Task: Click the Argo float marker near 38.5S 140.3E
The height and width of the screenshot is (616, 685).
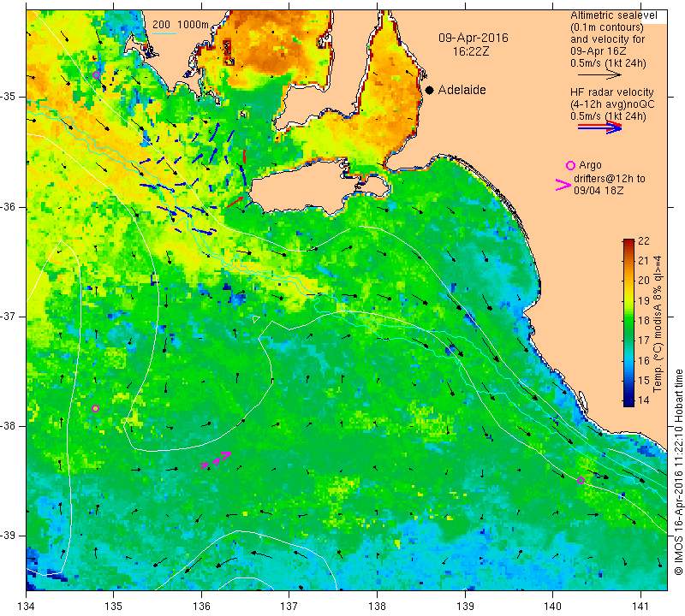Action: [x=581, y=481]
